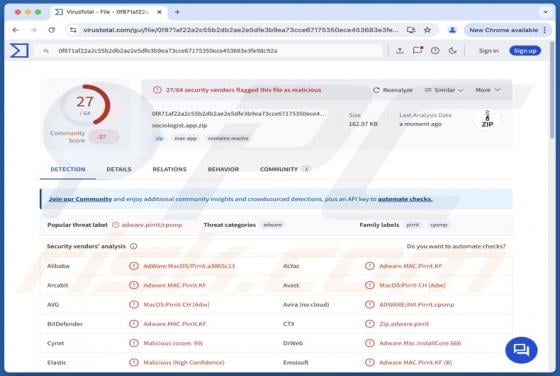The image size is (560, 376).
Task: Click the ALYac detection warning icon
Action: [x=370, y=266]
